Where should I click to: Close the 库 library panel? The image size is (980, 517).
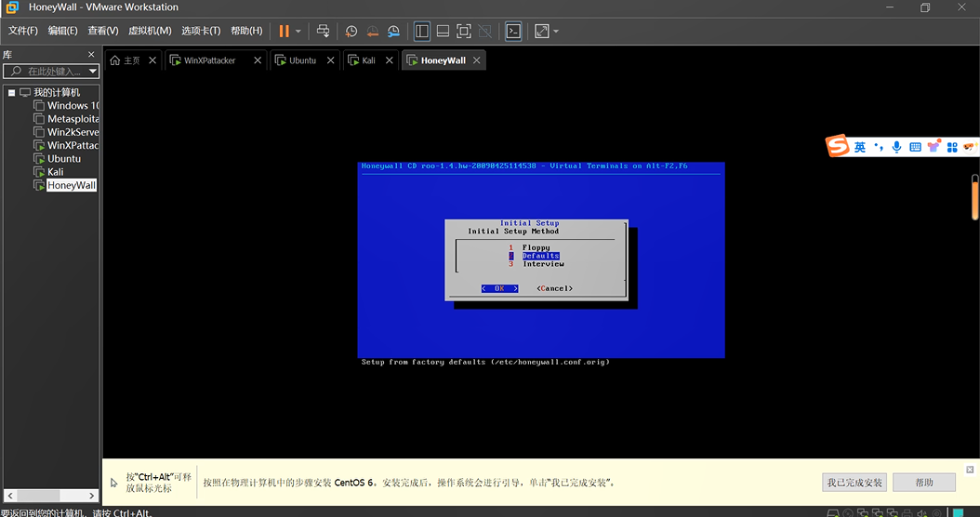click(91, 54)
